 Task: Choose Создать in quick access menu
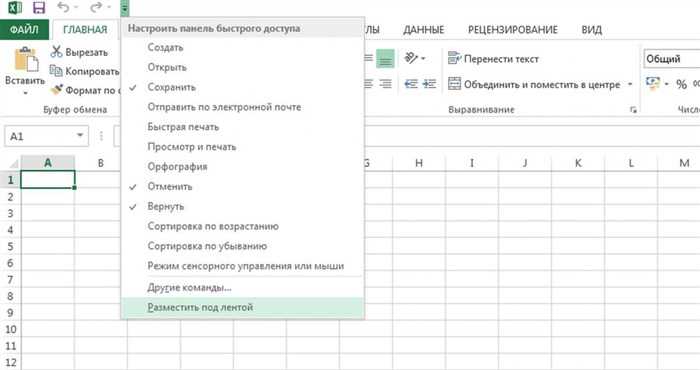coord(243,47)
